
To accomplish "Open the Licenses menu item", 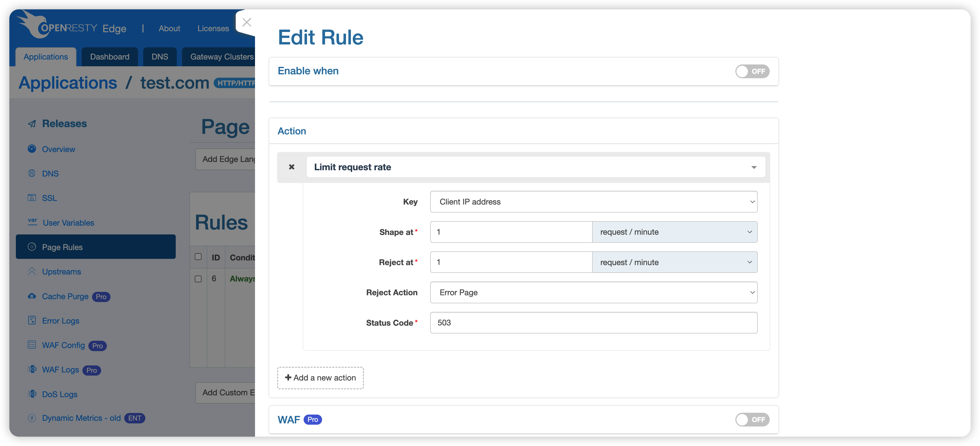I will (213, 29).
